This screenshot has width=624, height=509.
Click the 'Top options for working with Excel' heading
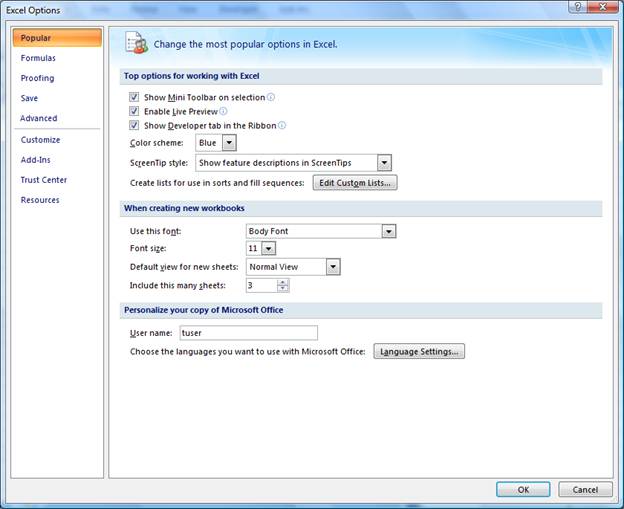point(191,76)
